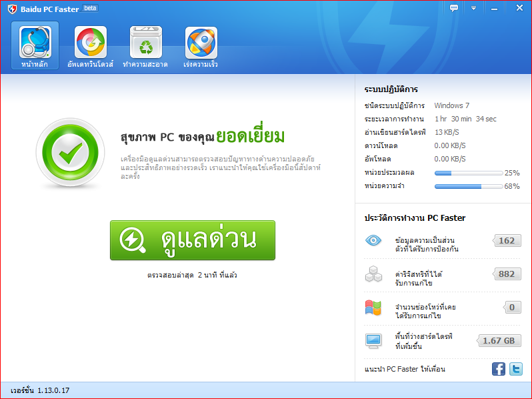
Task: Click the large green checkmark health icon
Action: [x=70, y=153]
